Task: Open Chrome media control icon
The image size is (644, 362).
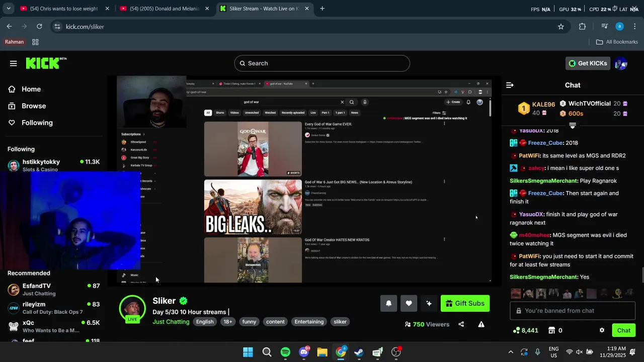Action: tap(604, 27)
